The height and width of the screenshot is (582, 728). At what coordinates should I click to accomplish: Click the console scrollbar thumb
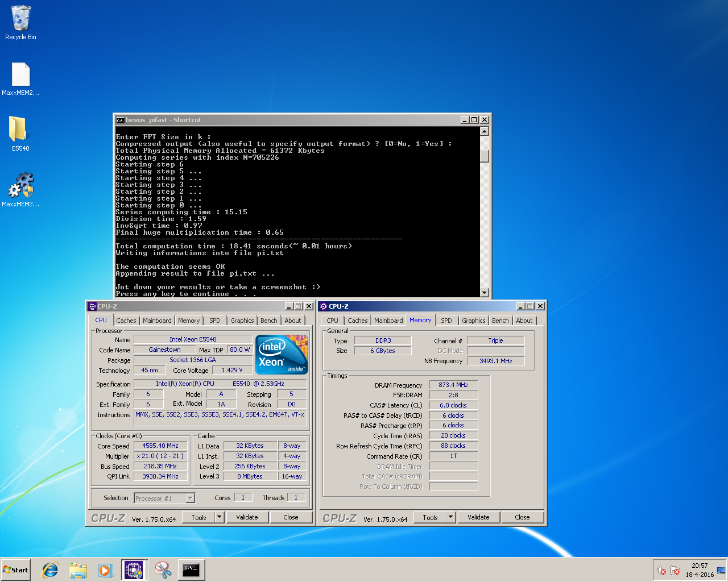[485, 156]
